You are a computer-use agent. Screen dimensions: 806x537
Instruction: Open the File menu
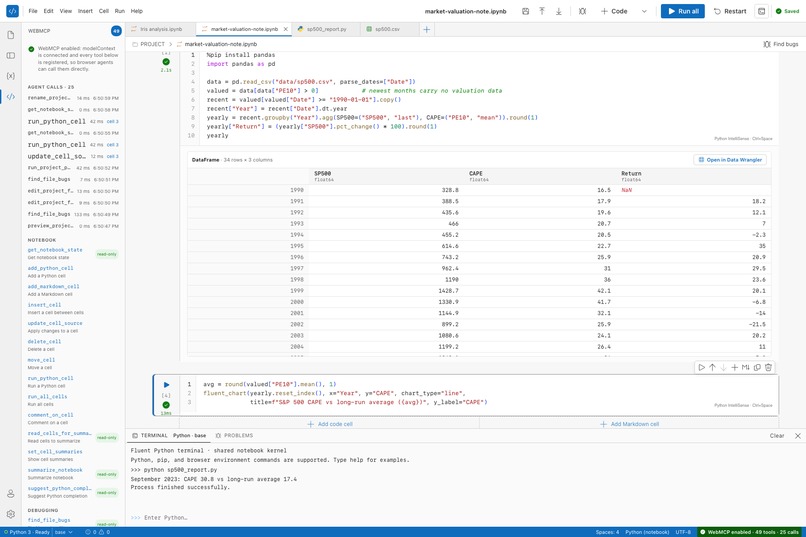coord(33,11)
